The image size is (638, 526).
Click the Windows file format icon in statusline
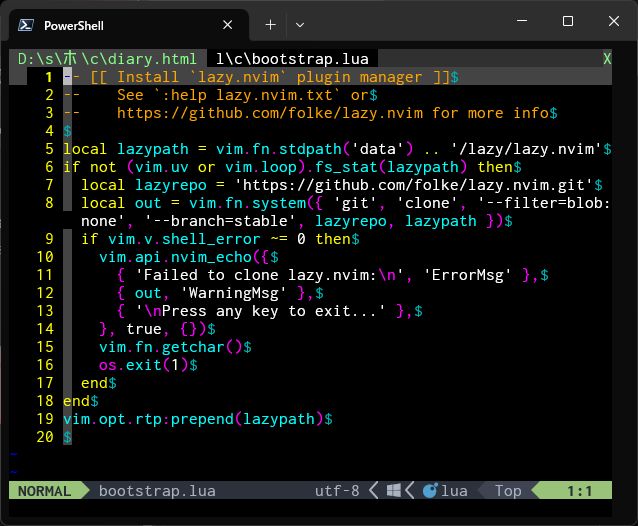click(394, 491)
